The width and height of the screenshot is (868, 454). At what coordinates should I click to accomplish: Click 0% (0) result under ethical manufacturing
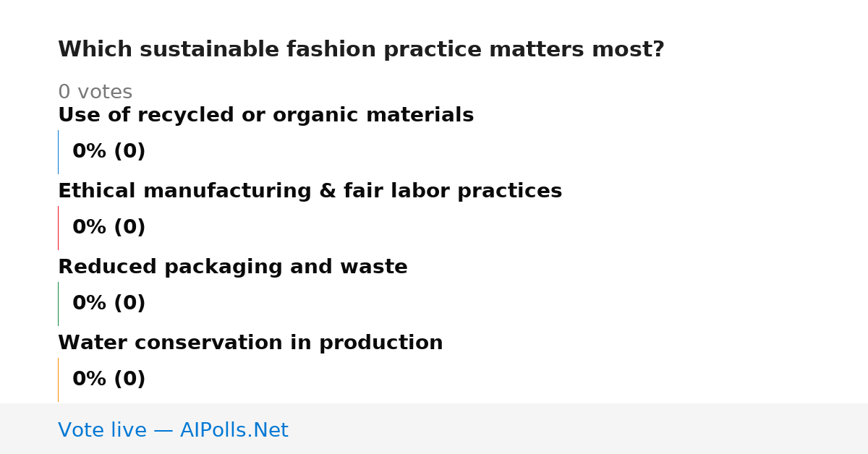click(x=109, y=228)
